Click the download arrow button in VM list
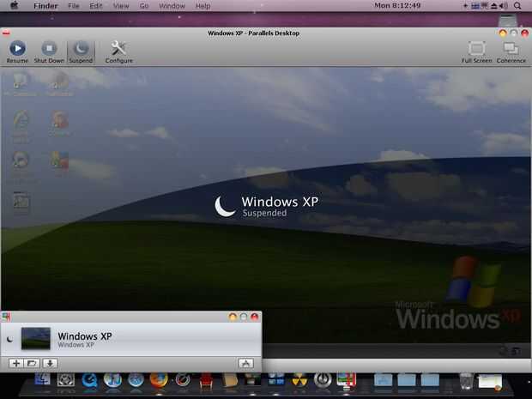This screenshot has width=532, height=399. coord(50,363)
